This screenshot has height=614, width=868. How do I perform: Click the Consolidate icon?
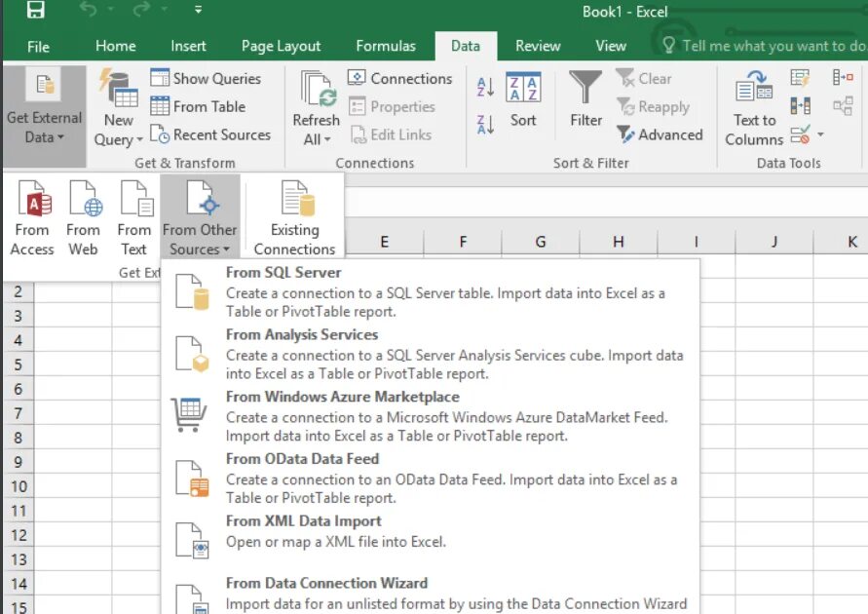[x=843, y=78]
